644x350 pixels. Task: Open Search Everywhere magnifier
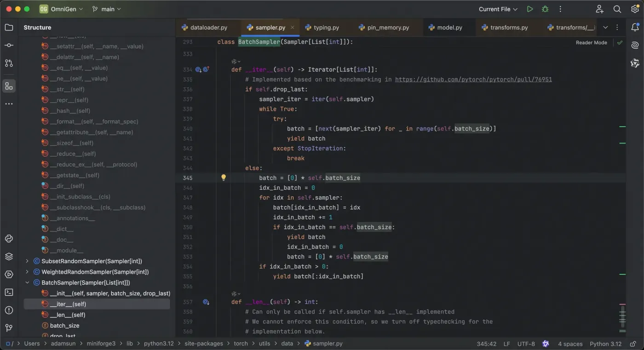[617, 9]
